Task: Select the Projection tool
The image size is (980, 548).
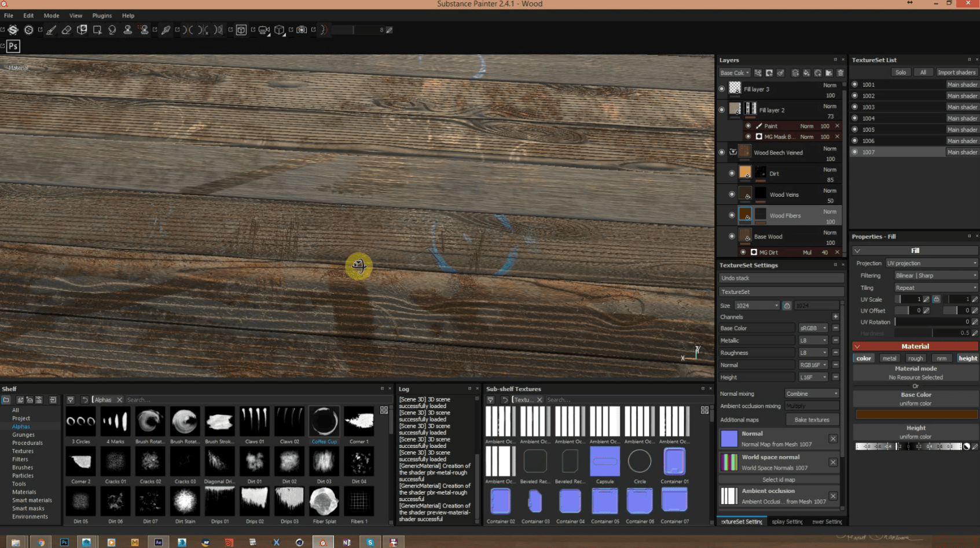Action: pos(82,30)
